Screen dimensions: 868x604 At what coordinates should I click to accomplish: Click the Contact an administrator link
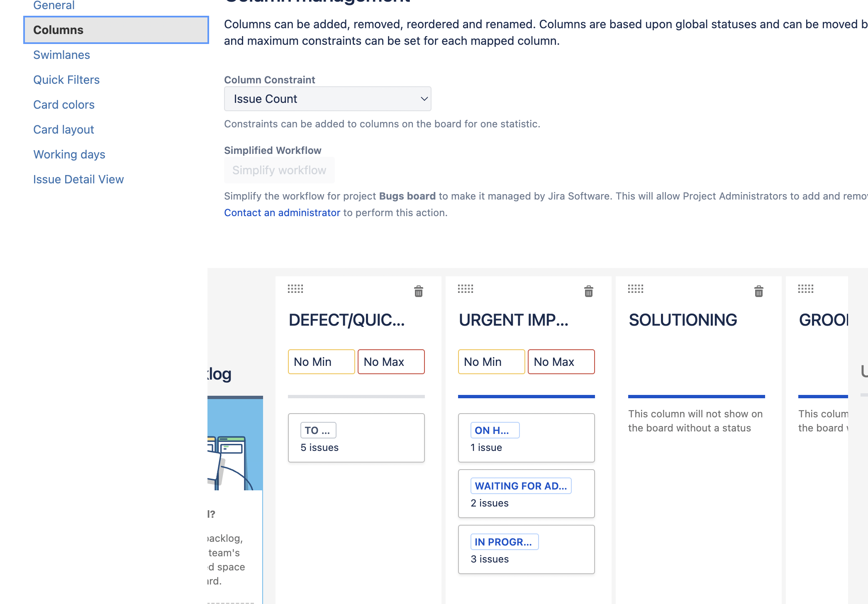point(282,212)
